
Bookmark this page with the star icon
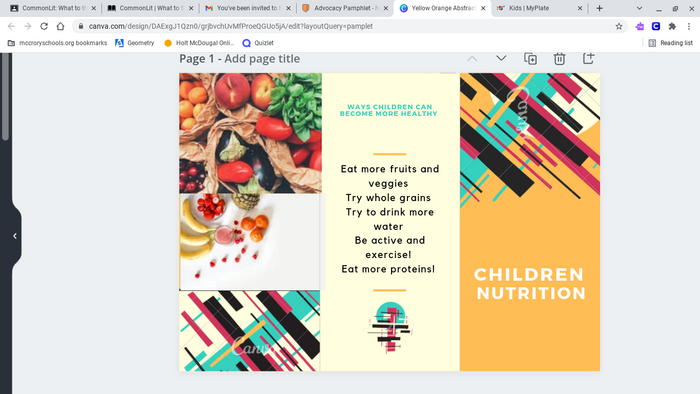click(x=619, y=26)
